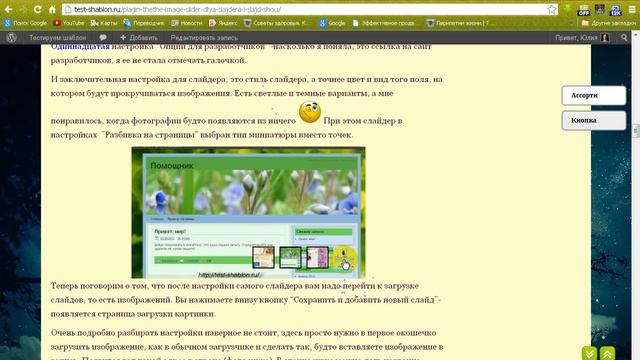
Task: Open the green download arrow extension
Action: 567,9
